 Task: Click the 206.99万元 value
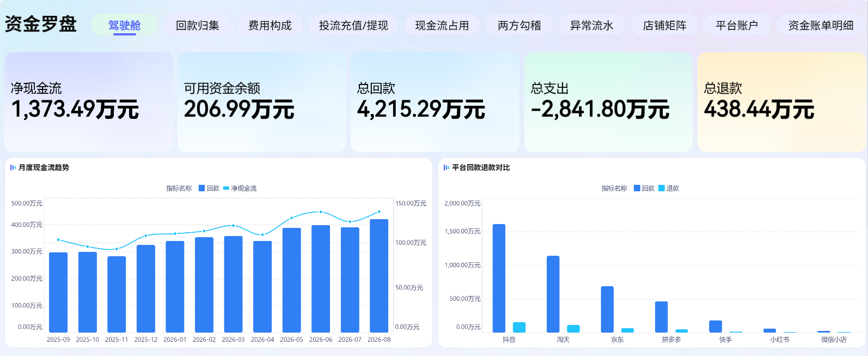click(x=239, y=109)
